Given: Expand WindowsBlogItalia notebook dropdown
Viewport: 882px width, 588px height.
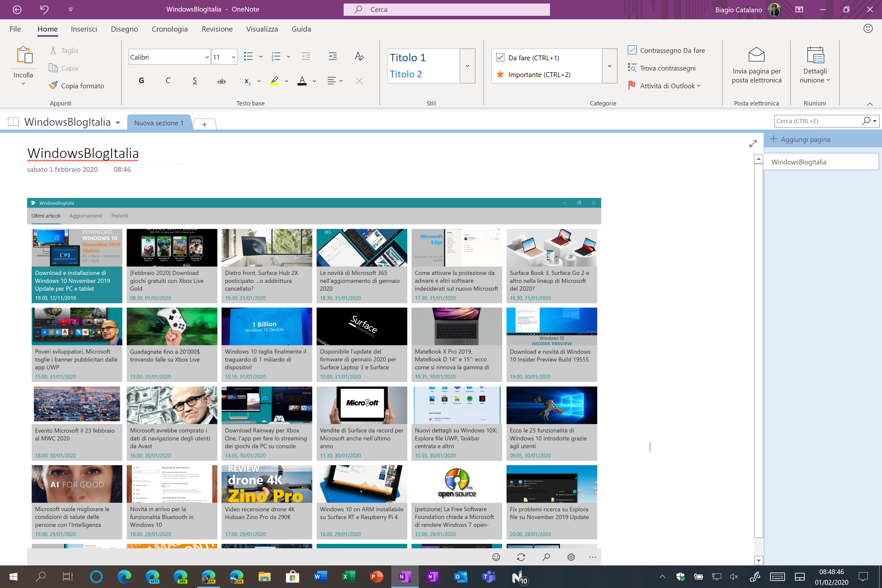Looking at the screenshot, I should pyautogui.click(x=118, y=122).
